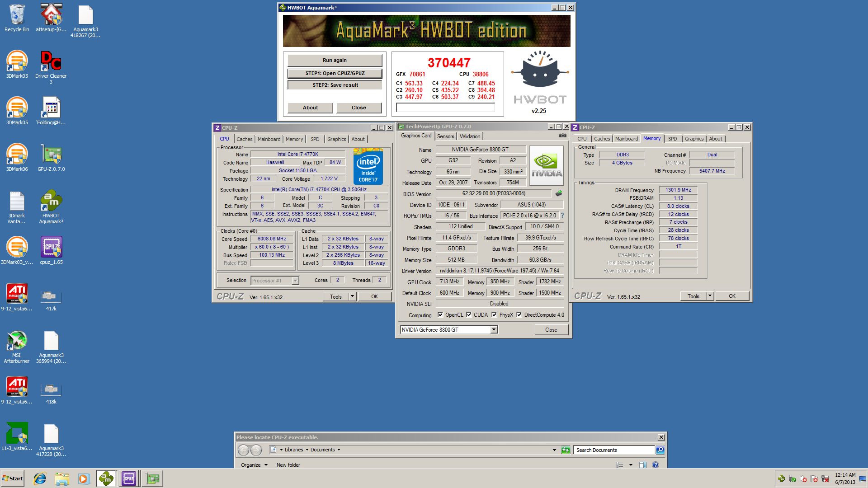Click the Search Documents input field
This screenshot has width=868, height=488.
614,450
